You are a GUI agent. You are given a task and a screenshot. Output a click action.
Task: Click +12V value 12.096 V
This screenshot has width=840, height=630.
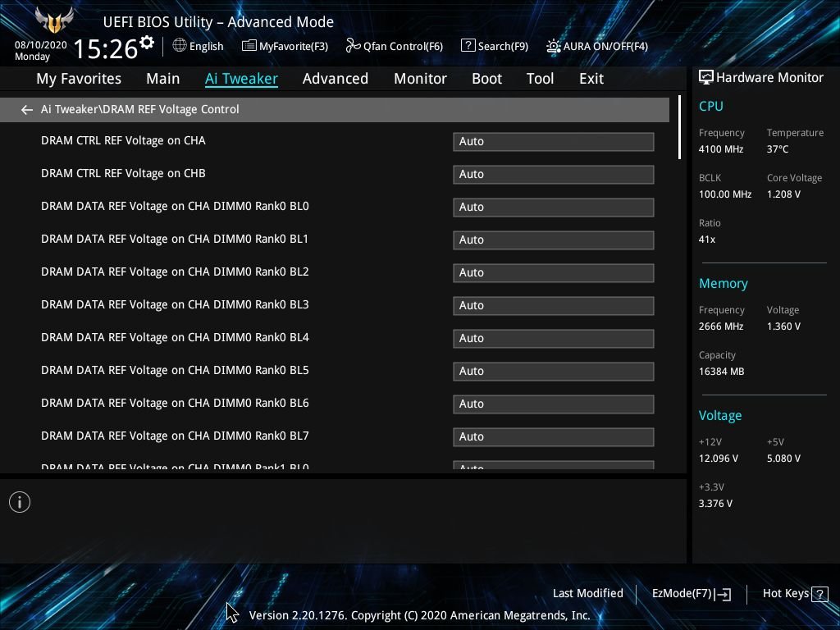pyautogui.click(x=719, y=459)
